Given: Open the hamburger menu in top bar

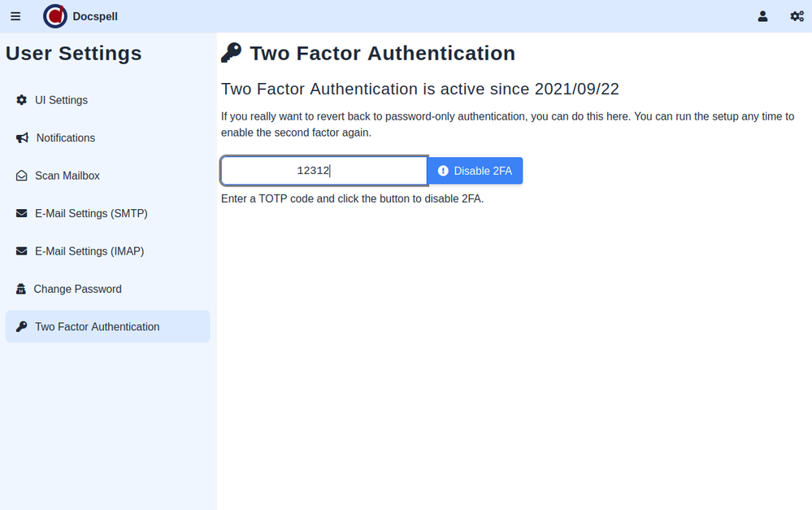Looking at the screenshot, I should (x=15, y=16).
